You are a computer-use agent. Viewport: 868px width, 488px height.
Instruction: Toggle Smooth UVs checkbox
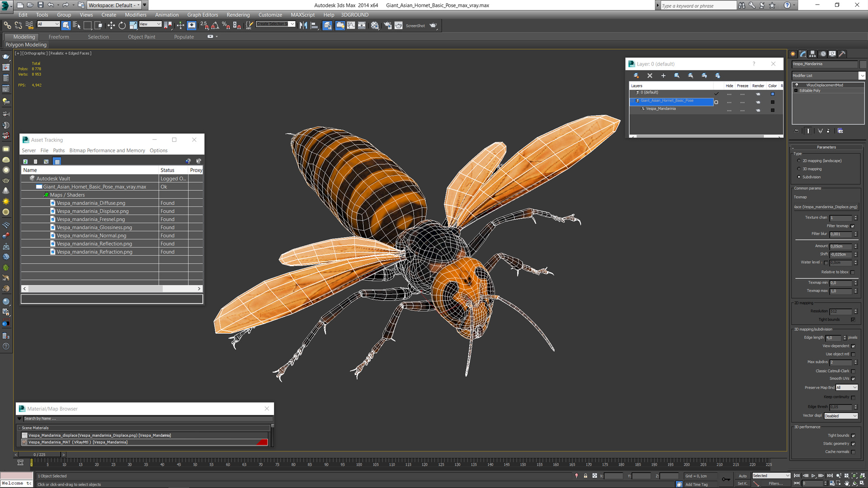click(x=853, y=379)
